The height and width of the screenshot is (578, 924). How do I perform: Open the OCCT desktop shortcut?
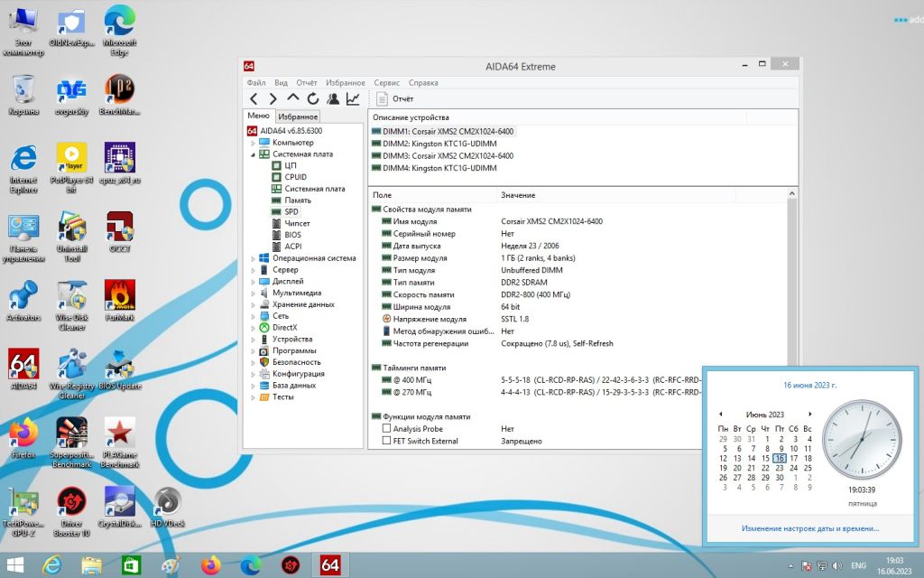coord(120,231)
